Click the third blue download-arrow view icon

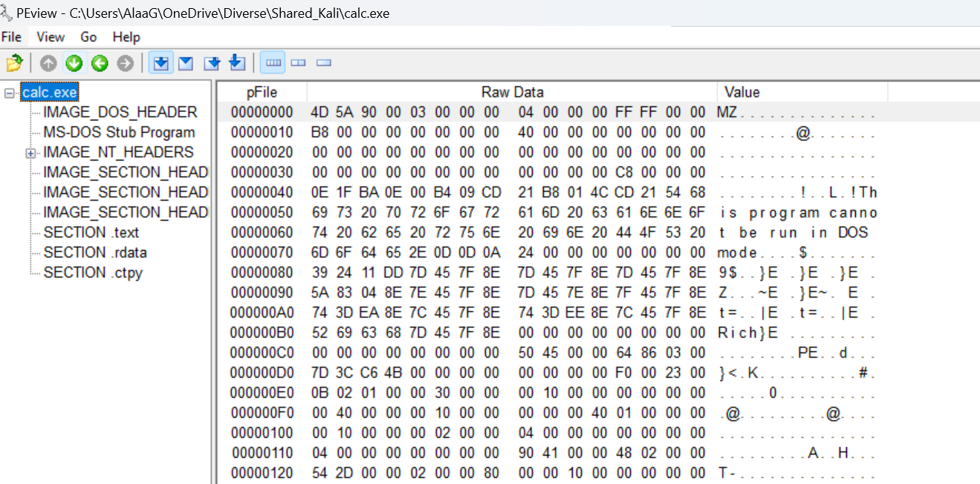coord(212,64)
